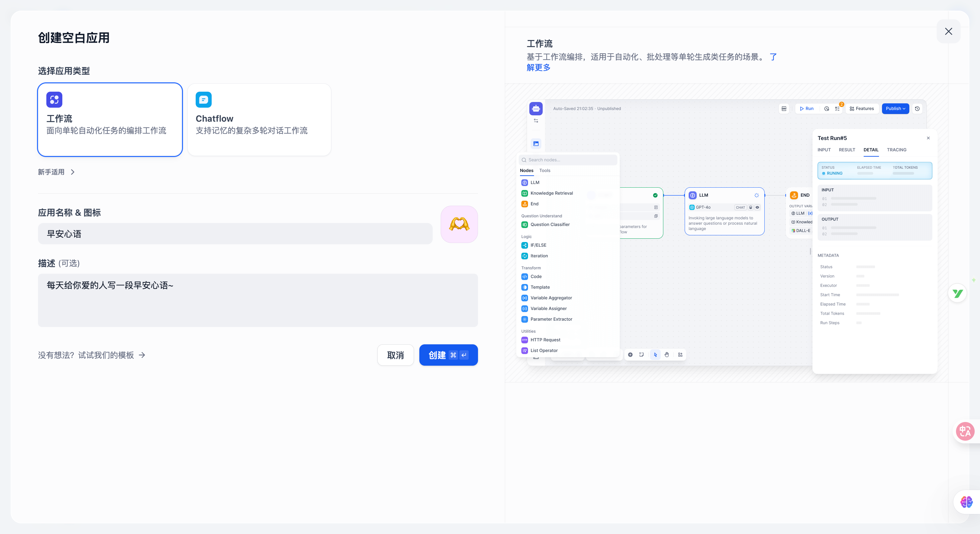Click into the 描述 description textarea
Image resolution: width=980 pixels, height=534 pixels.
tap(258, 300)
